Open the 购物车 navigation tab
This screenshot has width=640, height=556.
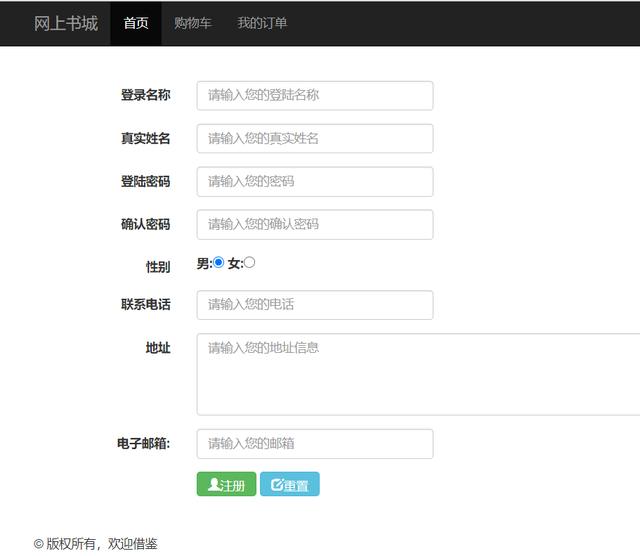193,23
